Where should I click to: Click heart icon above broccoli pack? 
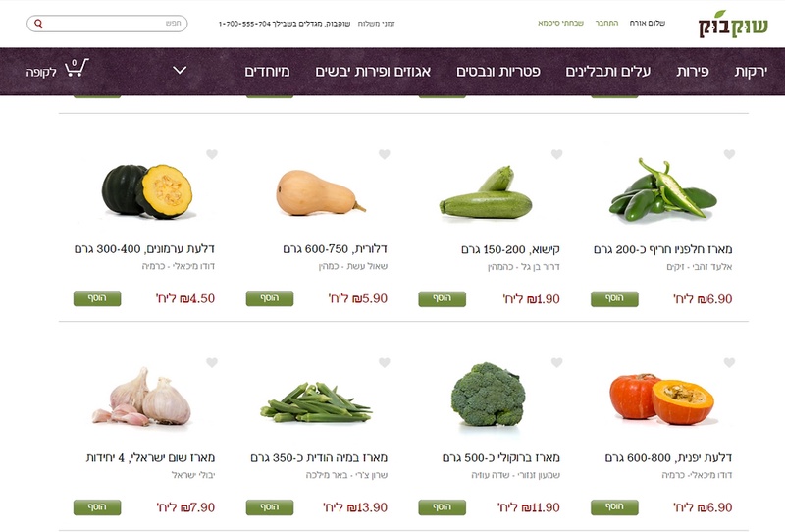(x=556, y=362)
